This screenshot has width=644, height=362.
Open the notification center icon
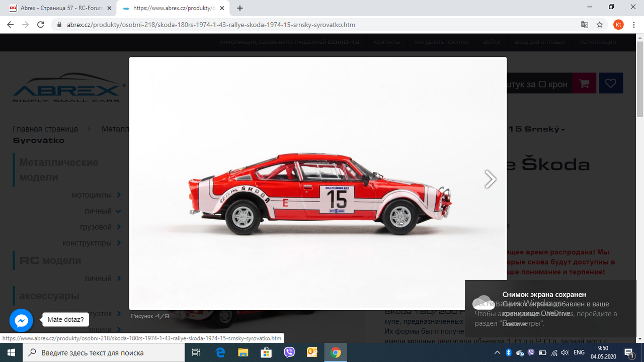(x=629, y=352)
